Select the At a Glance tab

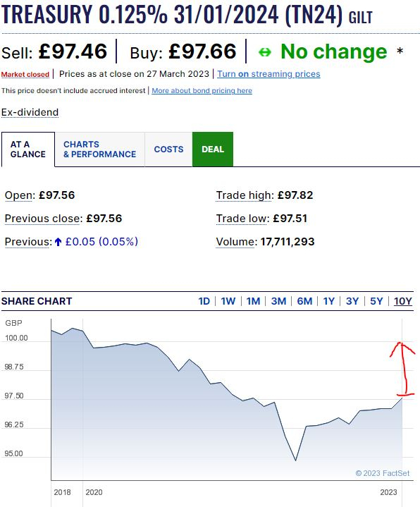[28, 149]
